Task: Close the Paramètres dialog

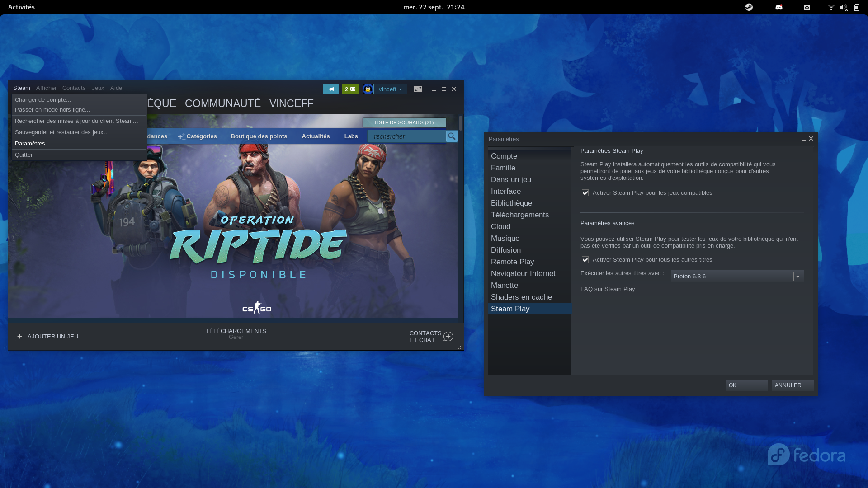Action: point(811,139)
